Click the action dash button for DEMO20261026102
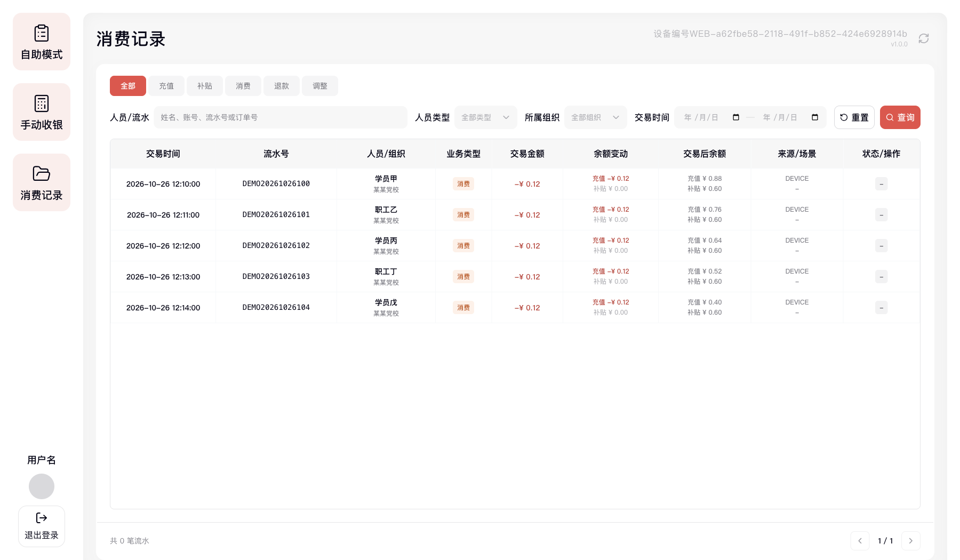 pyautogui.click(x=882, y=246)
